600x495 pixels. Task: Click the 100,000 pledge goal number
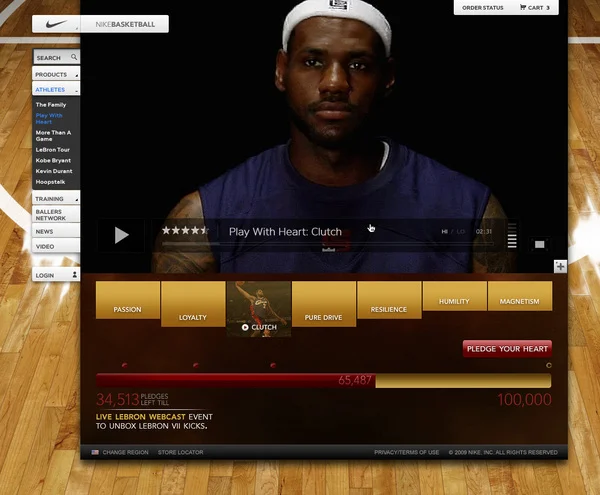click(x=524, y=399)
